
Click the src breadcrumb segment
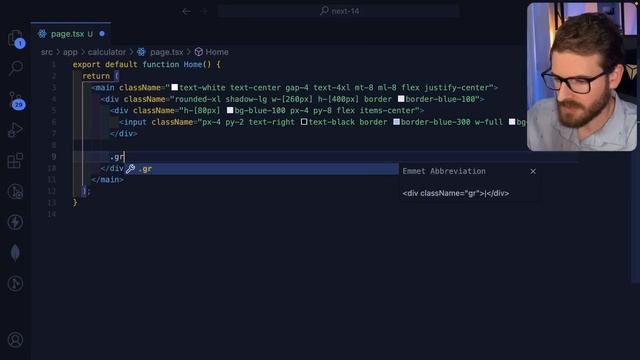click(47, 52)
